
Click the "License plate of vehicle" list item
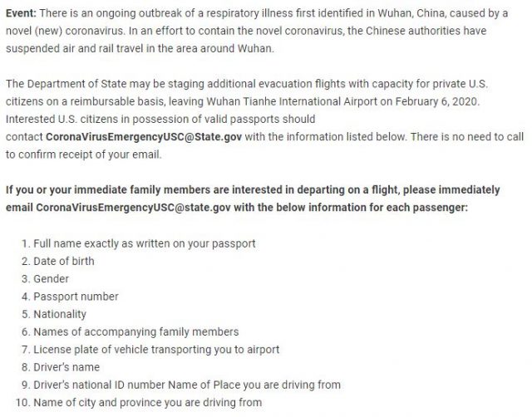pyautogui.click(x=155, y=349)
